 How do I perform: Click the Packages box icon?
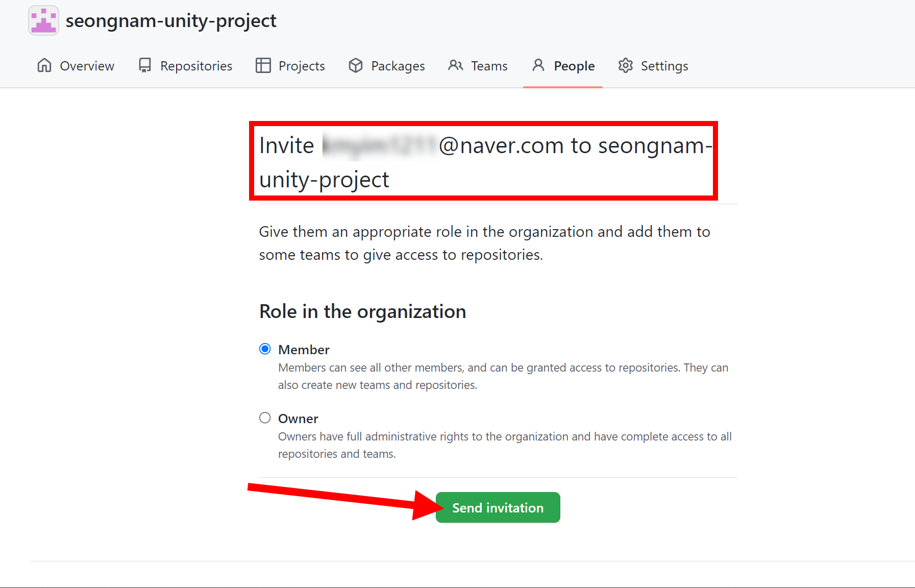click(x=356, y=65)
